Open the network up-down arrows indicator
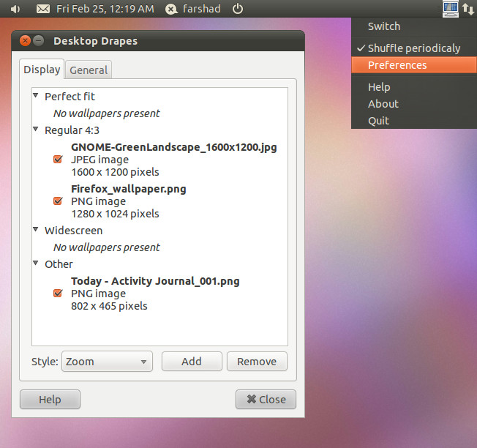This screenshot has width=477, height=448. coord(468,9)
